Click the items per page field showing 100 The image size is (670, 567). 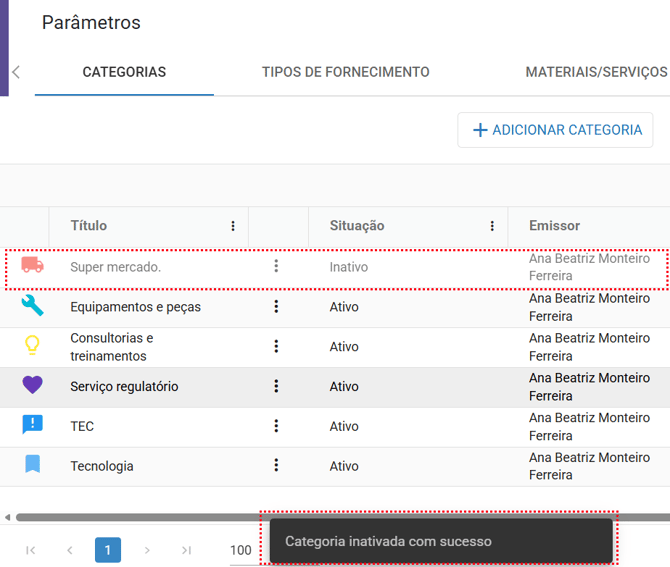pos(241,550)
